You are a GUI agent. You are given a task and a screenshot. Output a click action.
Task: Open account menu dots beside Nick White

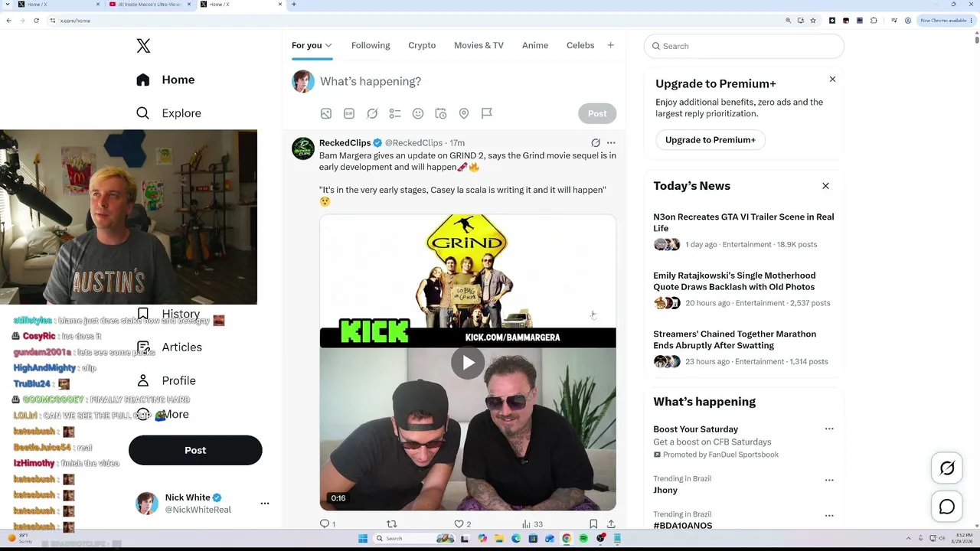[x=265, y=504]
